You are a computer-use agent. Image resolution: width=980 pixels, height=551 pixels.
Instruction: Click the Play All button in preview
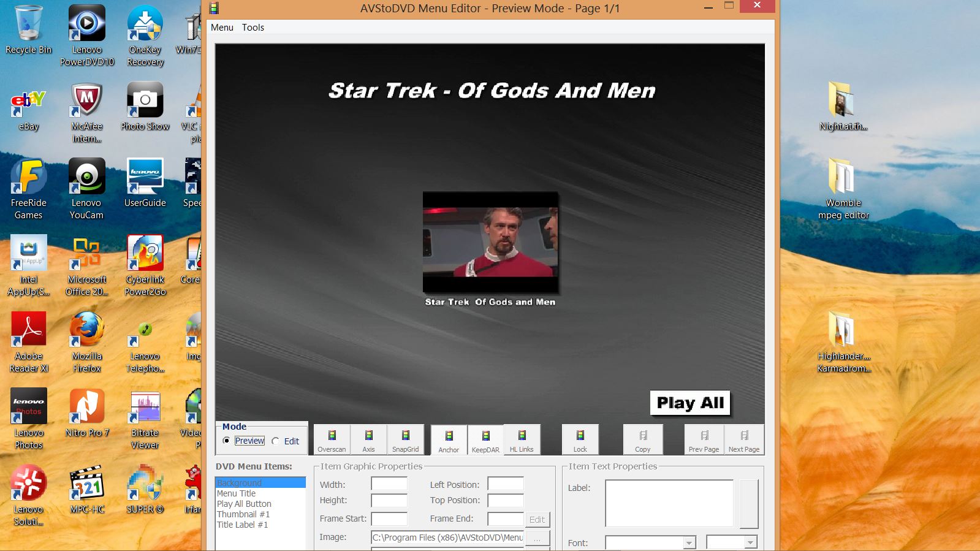coord(690,403)
